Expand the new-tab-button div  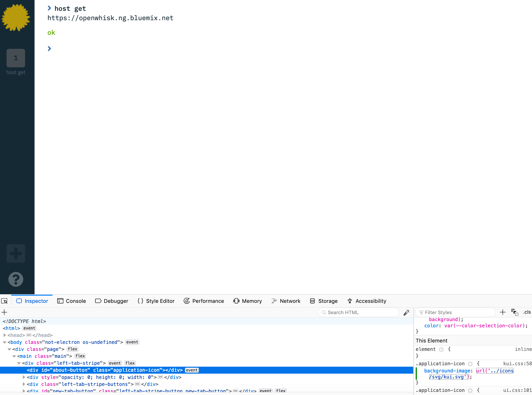click(x=24, y=391)
